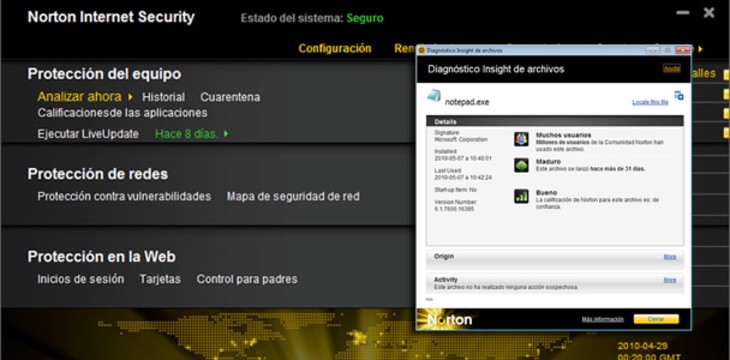The image size is (730, 360).
Task: Click the copy icon beside Locate this file
Action: [679, 95]
